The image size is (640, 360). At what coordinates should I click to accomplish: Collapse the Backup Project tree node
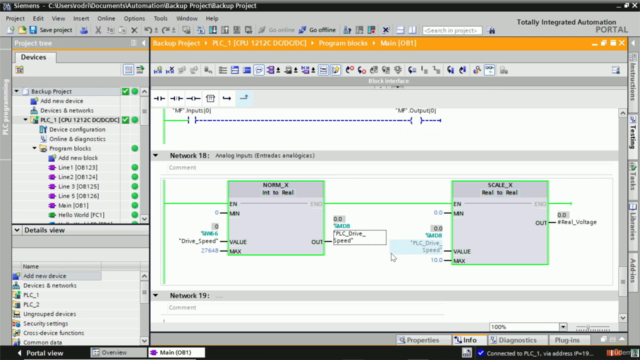pyautogui.click(x=17, y=91)
